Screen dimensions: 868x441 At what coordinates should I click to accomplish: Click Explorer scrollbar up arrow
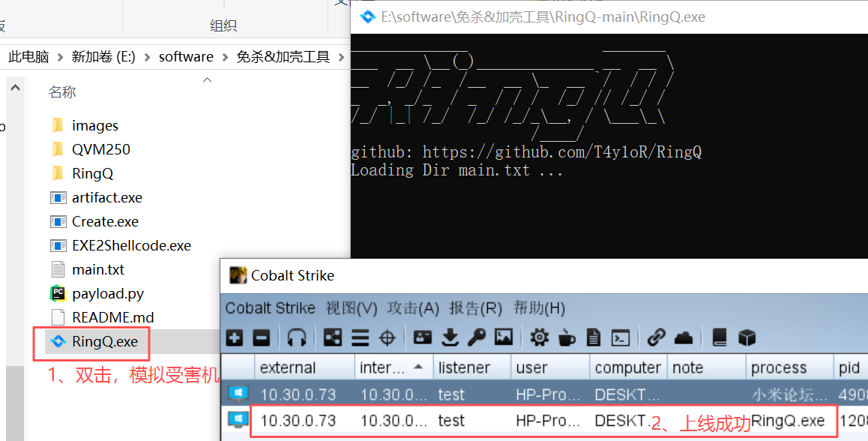pos(16,88)
